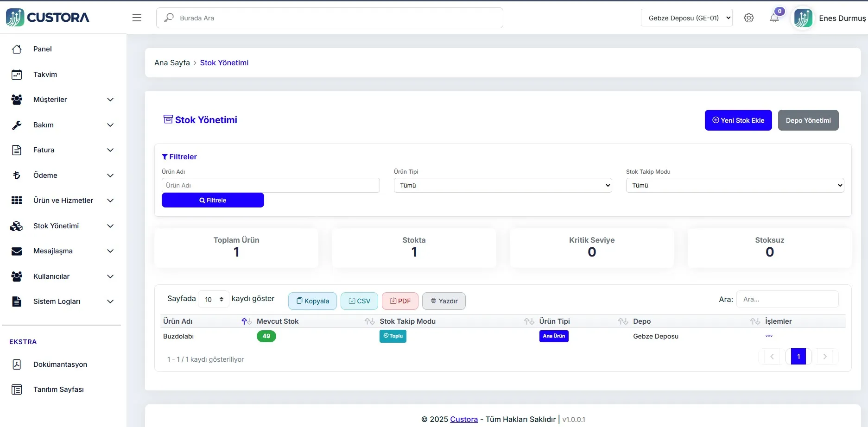868x427 pixels.
Task: Export the table with the PDF button
Action: point(400,301)
